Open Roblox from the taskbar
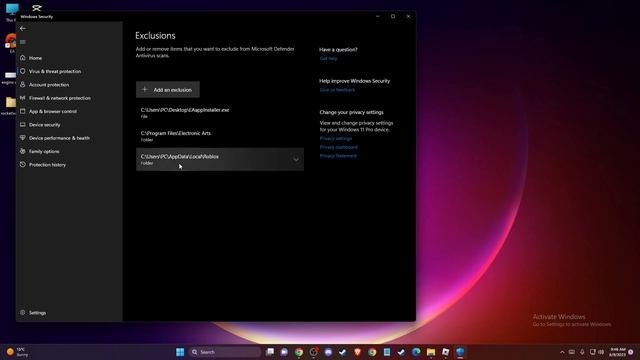Screen dimensions: 640x360 pos(445,352)
